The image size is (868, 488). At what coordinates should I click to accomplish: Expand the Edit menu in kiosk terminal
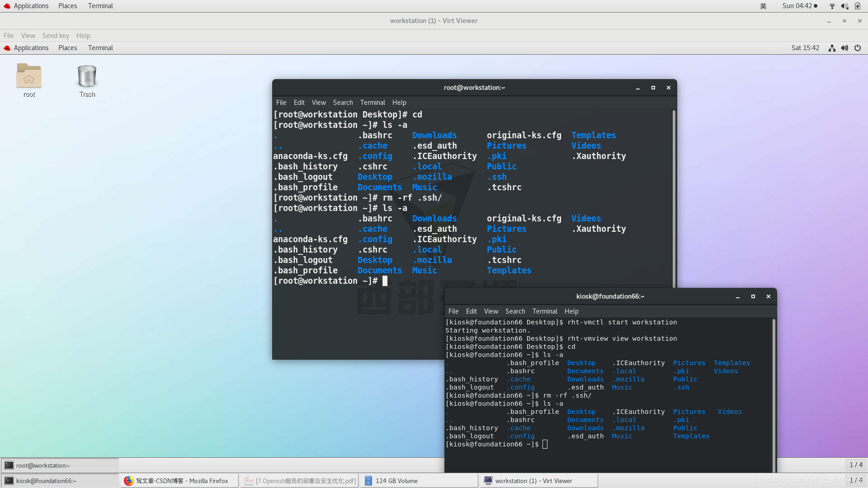472,311
